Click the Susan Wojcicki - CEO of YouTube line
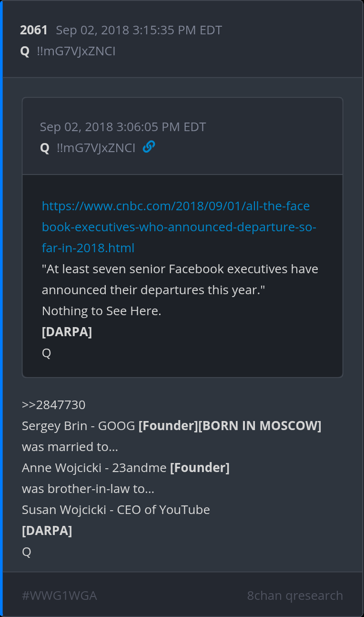This screenshot has width=364, height=617. (116, 510)
